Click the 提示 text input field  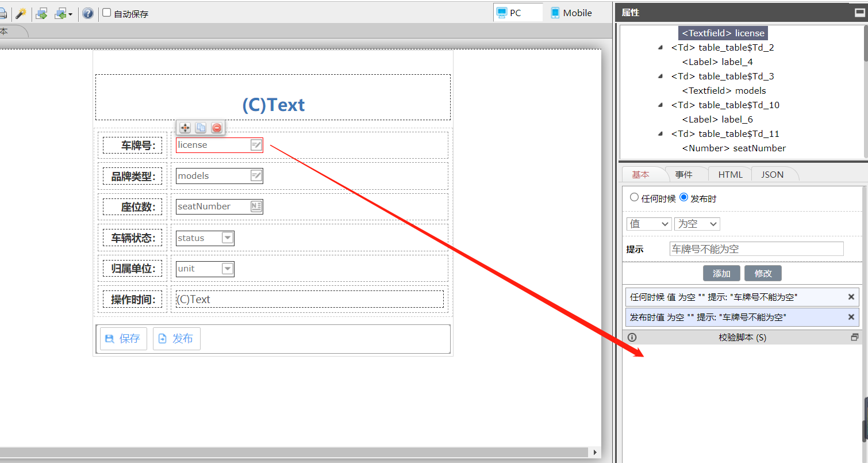click(756, 249)
